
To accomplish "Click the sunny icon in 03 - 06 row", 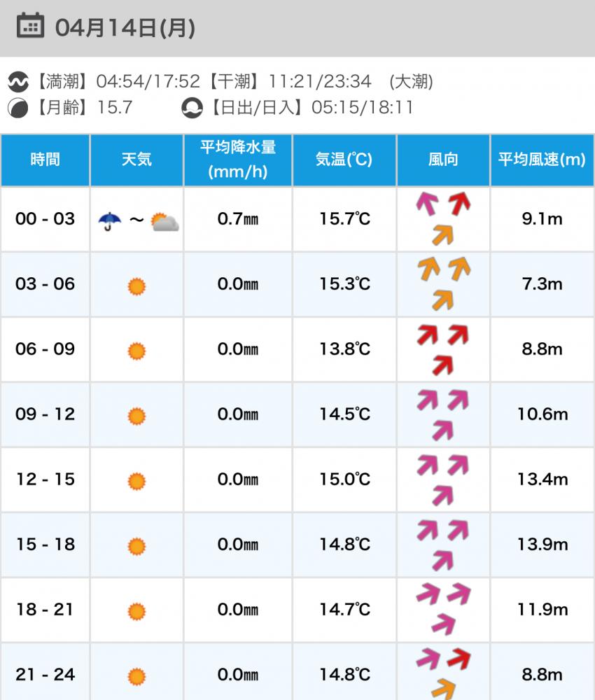I will [x=136, y=286].
